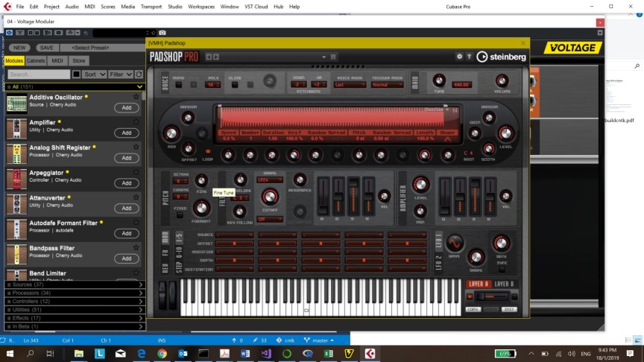Click the amplifier envelope Decay slider

pyautogui.click(x=460, y=196)
